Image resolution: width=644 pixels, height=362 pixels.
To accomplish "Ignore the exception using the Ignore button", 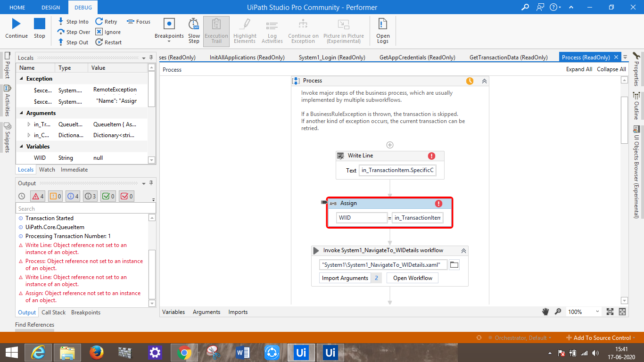I will point(108,32).
